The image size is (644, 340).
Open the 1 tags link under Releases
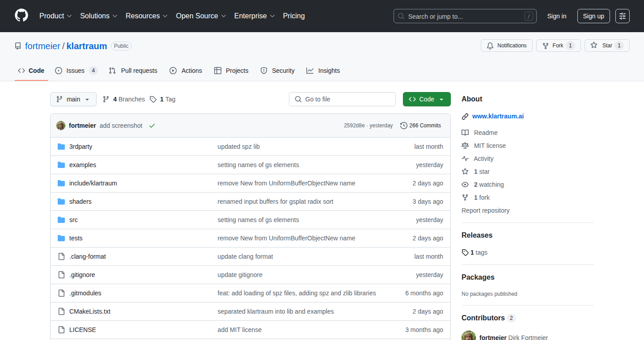click(x=475, y=252)
